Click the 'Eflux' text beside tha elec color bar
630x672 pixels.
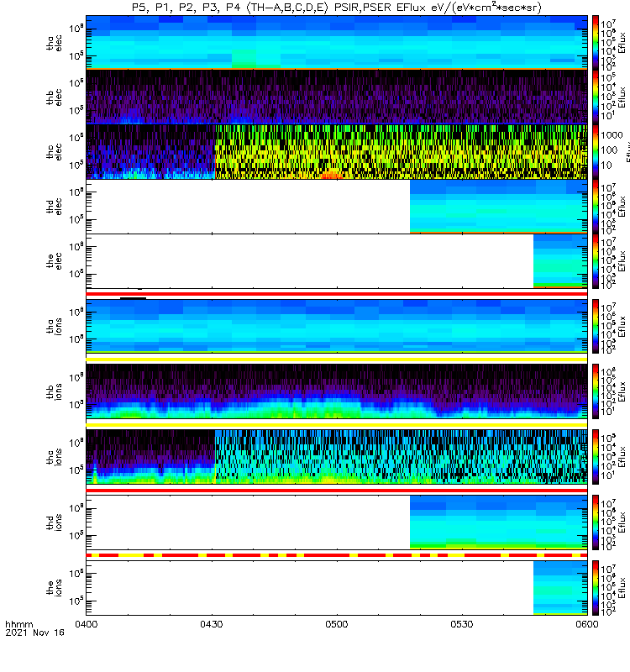622,43
